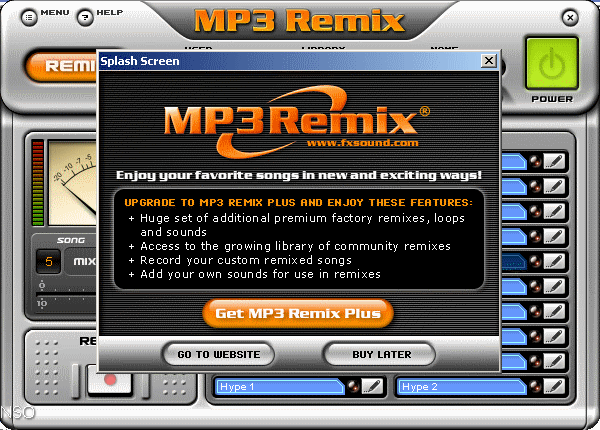This screenshot has height=430, width=600.
Task: Close the Splash Screen dialog
Action: point(489,61)
